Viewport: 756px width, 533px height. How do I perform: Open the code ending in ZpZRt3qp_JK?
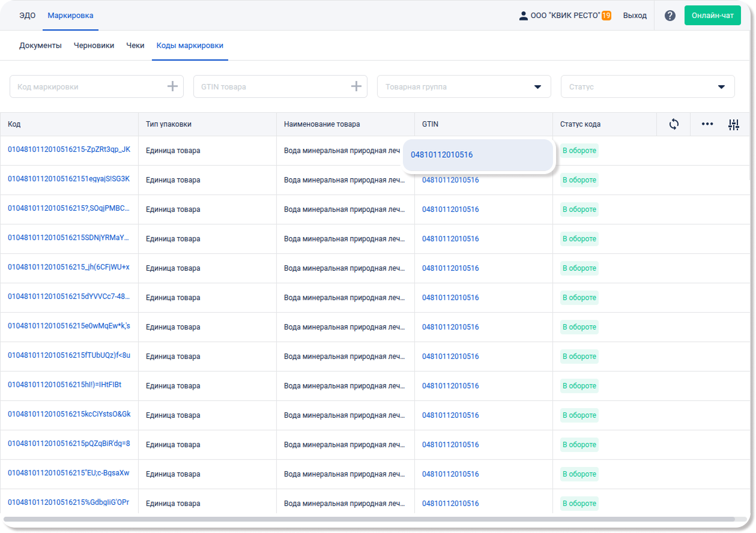[x=69, y=149]
